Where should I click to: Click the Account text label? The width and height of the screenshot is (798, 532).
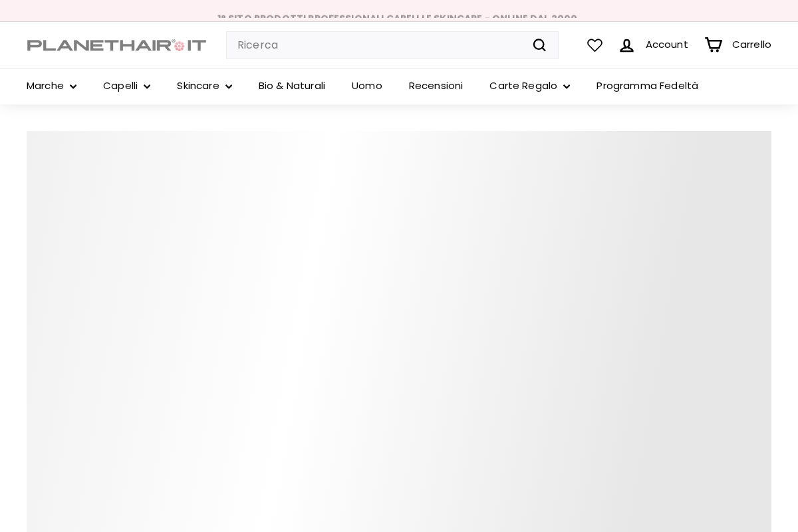pos(666,45)
